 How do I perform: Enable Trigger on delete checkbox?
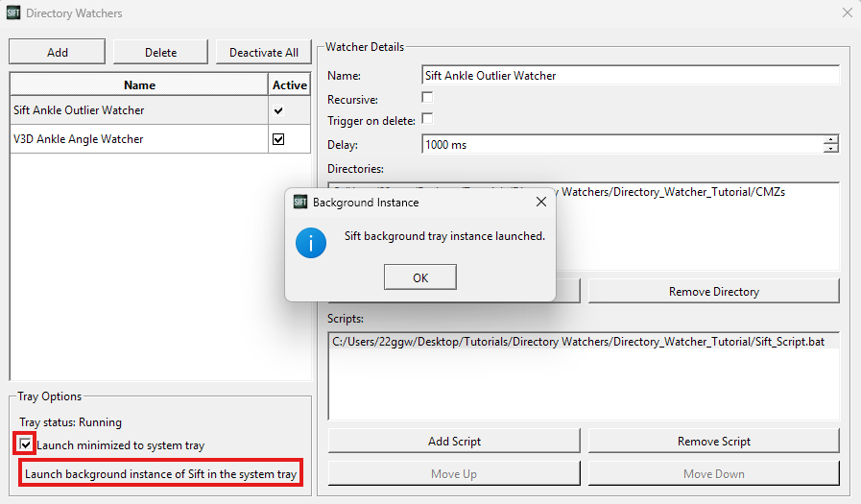pos(427,119)
